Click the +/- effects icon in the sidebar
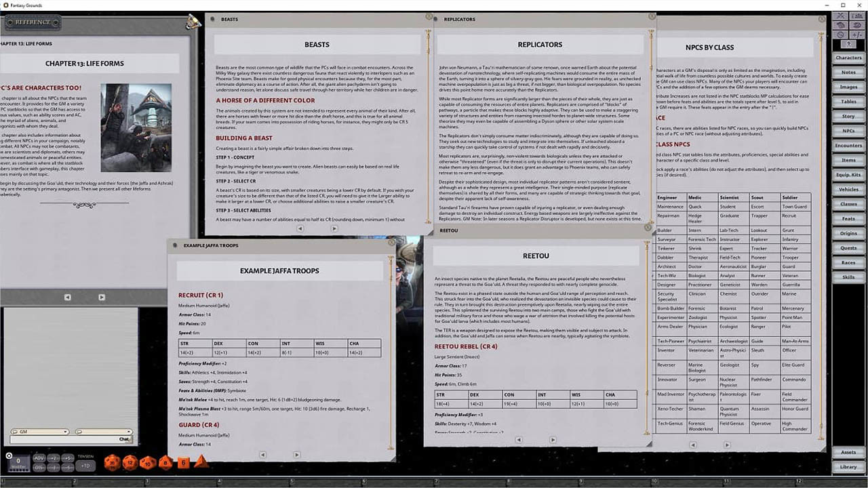Image resolution: width=868 pixels, height=488 pixels. (x=856, y=35)
